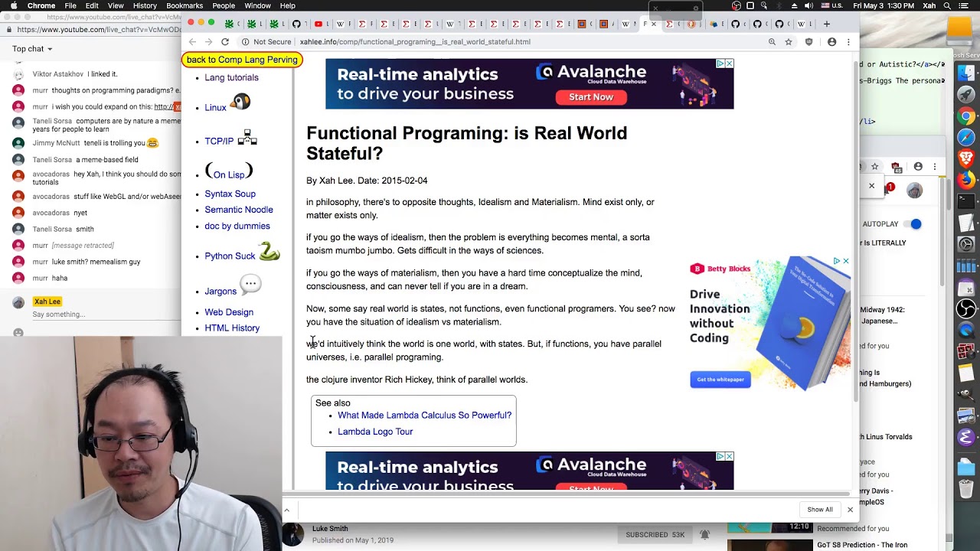Viewport: 980px width, 551px height.
Task: Bookmark this page with the star icon
Action: [x=788, y=42]
